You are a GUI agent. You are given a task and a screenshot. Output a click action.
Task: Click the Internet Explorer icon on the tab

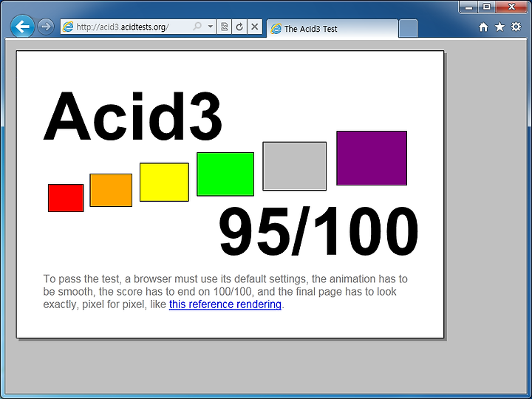[276, 29]
